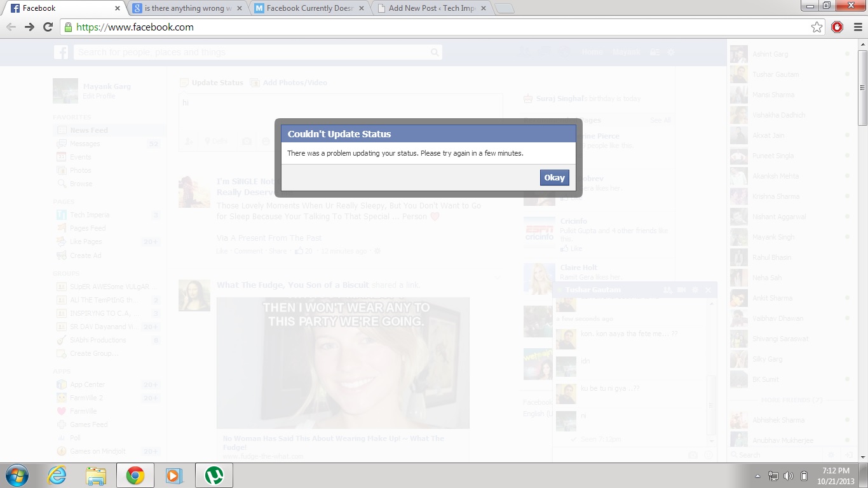Open a new Chrome tab
This screenshot has height=488, width=868.
point(505,9)
